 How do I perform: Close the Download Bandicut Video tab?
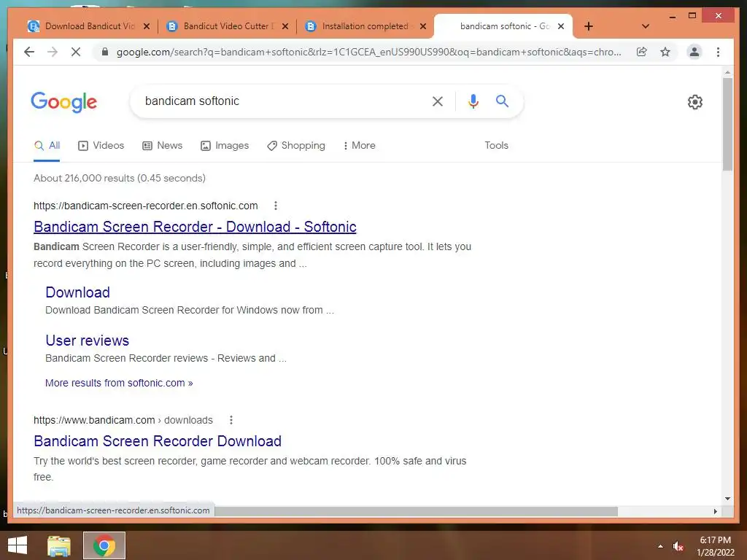coord(147,26)
